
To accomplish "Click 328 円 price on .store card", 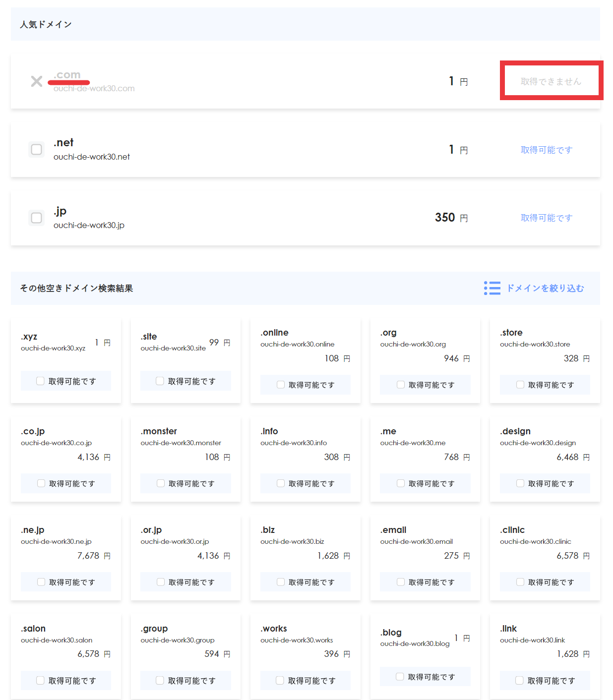I will click(x=577, y=358).
